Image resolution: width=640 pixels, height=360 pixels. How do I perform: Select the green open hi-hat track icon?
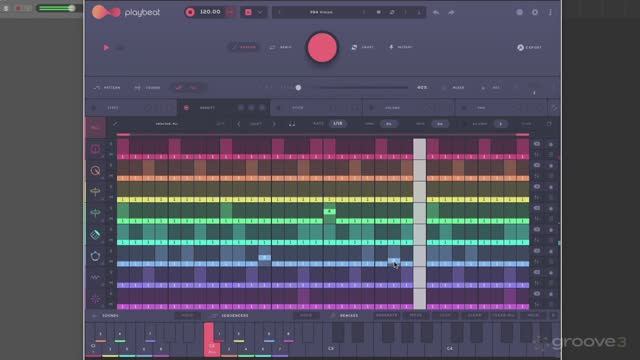click(96, 213)
